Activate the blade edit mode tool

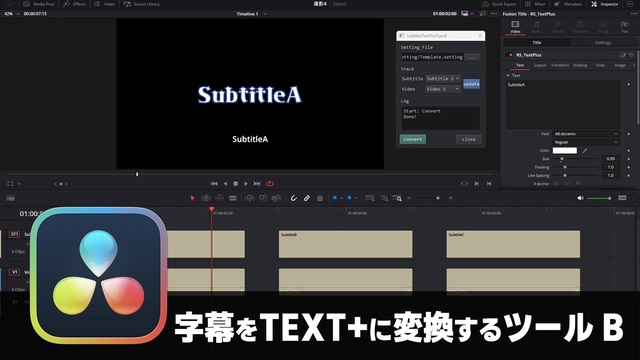233,198
